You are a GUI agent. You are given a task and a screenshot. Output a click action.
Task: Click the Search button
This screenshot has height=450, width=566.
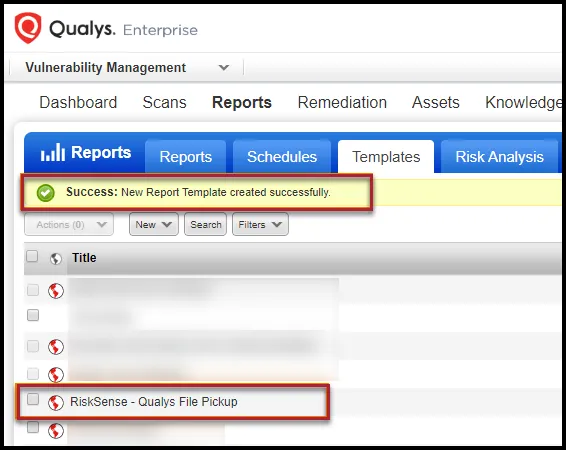tap(205, 224)
